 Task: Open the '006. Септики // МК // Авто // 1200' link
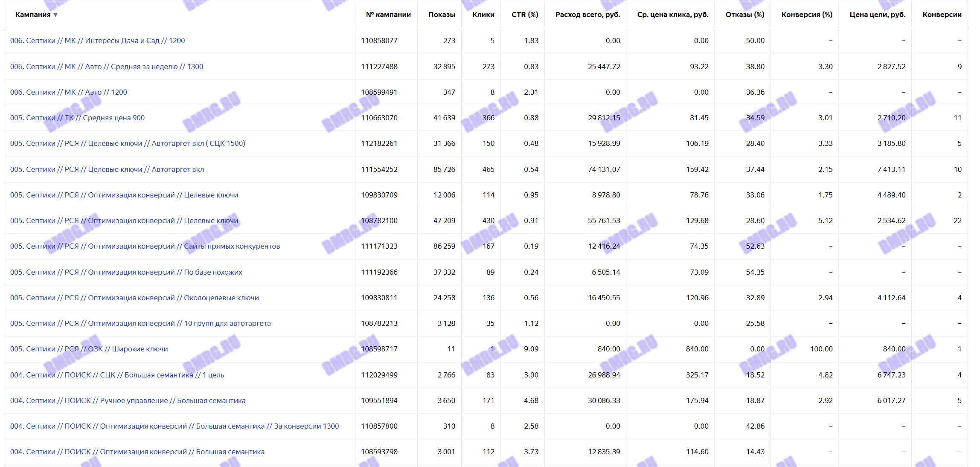(x=69, y=92)
